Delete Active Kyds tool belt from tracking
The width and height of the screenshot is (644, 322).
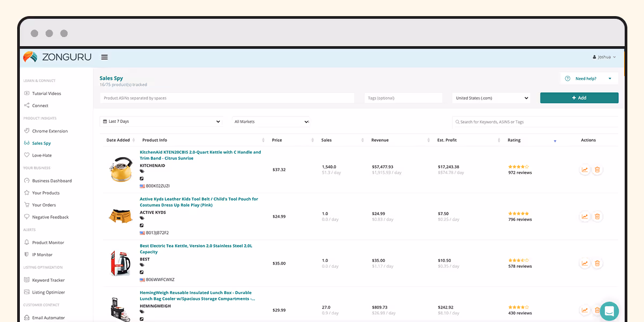[597, 217]
